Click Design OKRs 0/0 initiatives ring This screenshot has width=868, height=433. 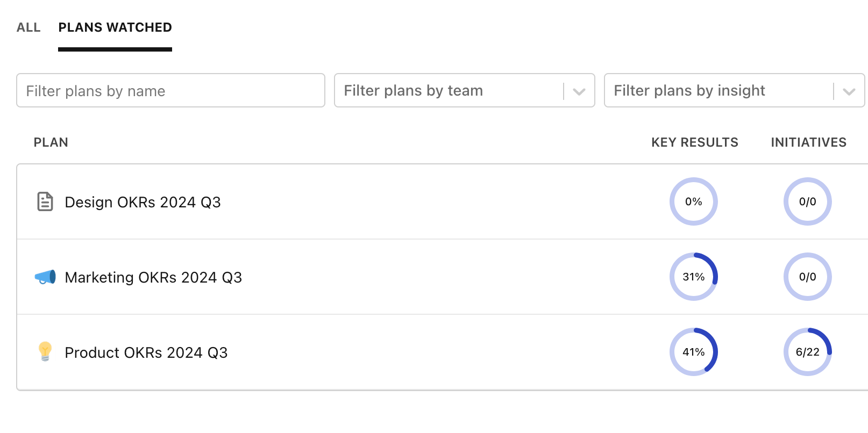click(807, 201)
